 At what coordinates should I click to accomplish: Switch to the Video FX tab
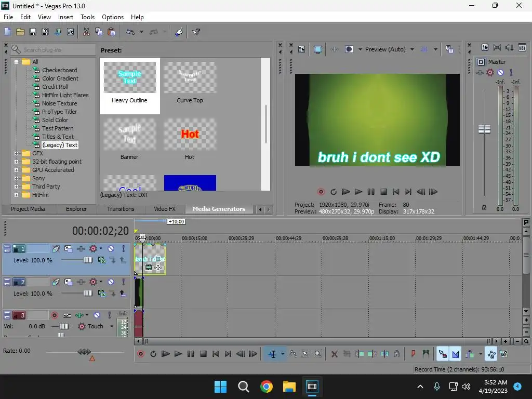pyautogui.click(x=165, y=209)
